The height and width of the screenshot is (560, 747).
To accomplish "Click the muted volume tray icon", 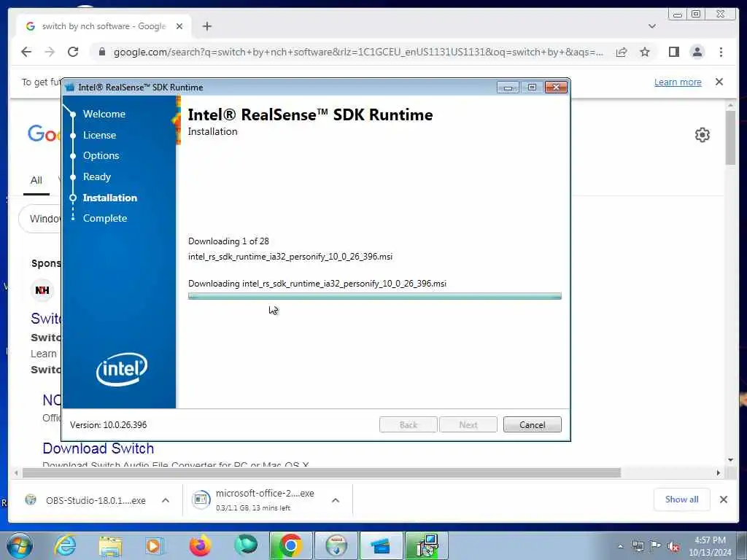I will 673,546.
